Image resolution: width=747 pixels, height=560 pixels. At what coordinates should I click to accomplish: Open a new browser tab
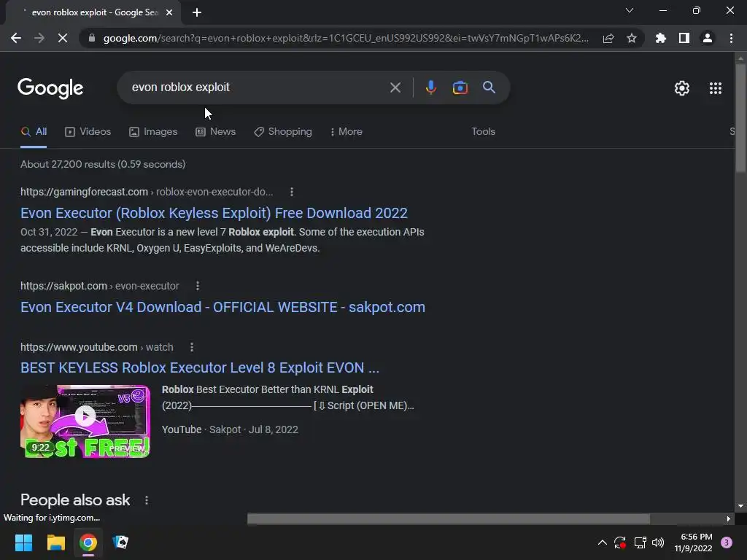coord(197,13)
